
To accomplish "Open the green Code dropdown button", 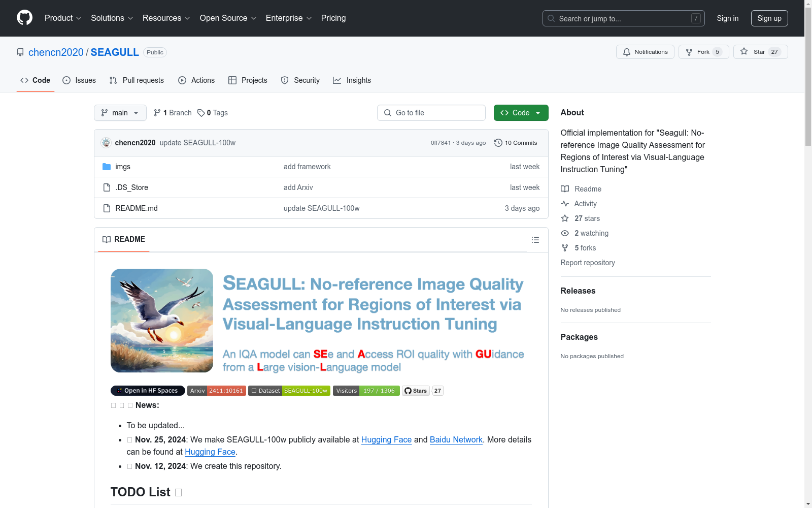I will tap(521, 113).
